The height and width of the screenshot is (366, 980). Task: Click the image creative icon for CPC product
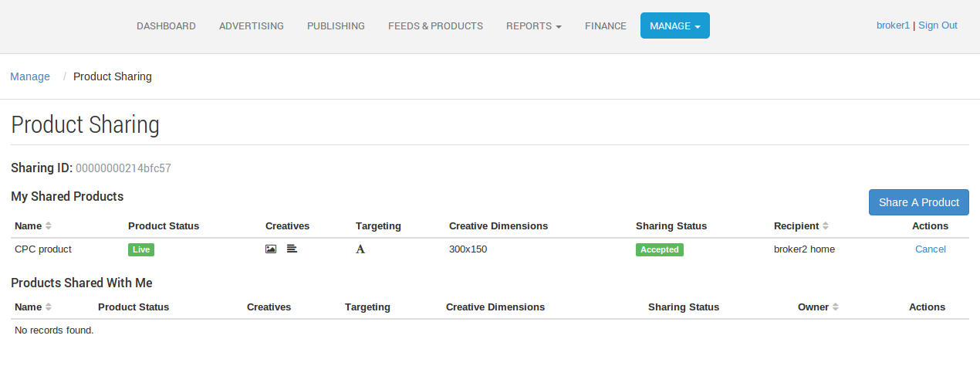pyautogui.click(x=271, y=249)
